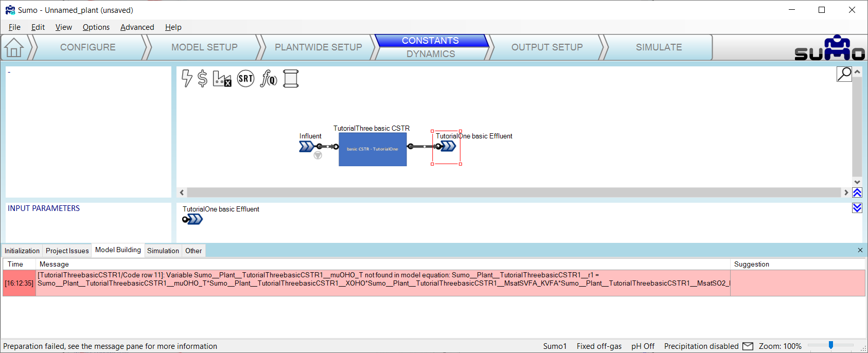Collapse panel using blue double up chevron
This screenshot has height=353, width=868.
point(857,192)
